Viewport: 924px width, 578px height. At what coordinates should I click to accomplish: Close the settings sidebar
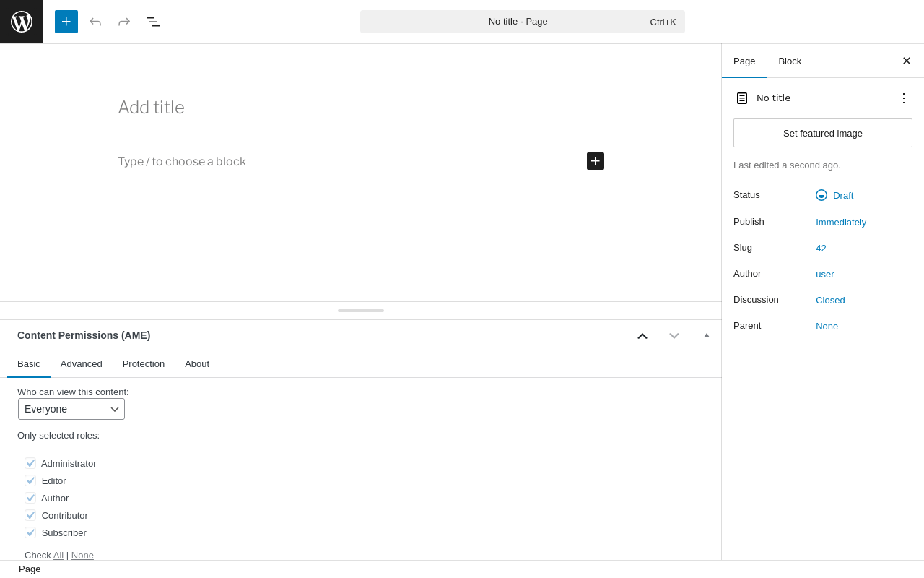tap(907, 61)
